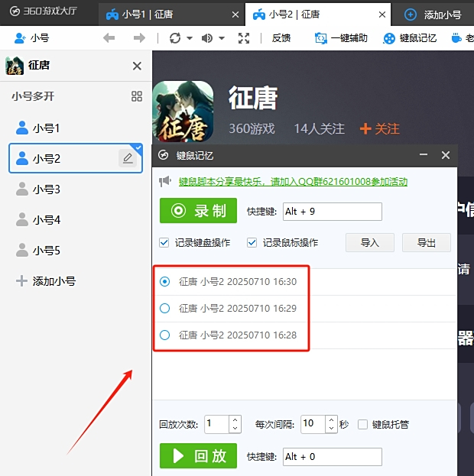Click the fullscreen expand icon
474x476 pixels.
coord(244,38)
